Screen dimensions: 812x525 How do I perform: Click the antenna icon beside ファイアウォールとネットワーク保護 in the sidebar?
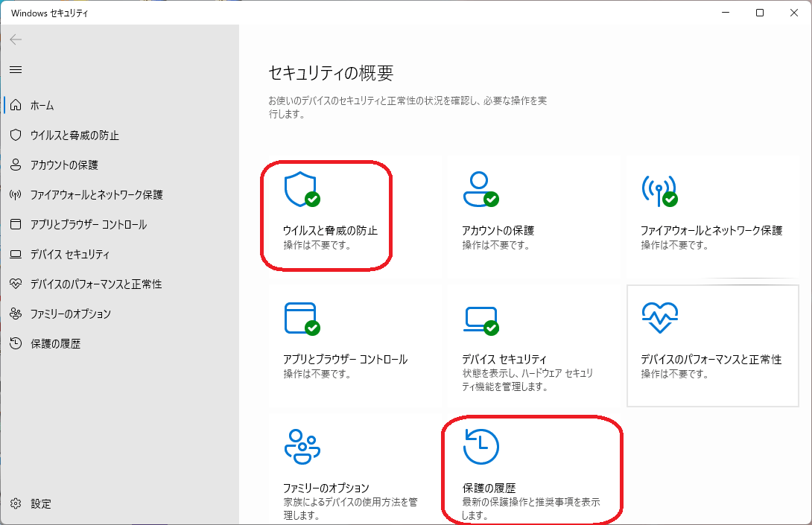click(16, 194)
